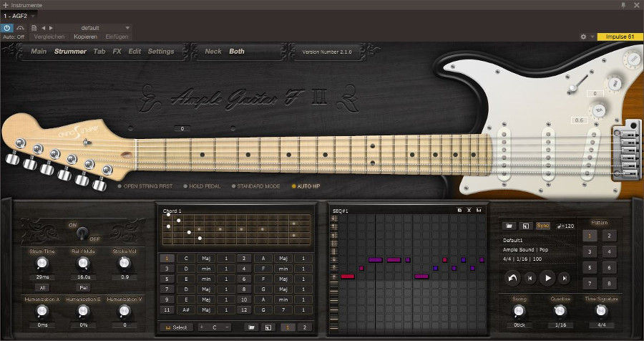
Task: Select the Neck view
Action: click(213, 52)
